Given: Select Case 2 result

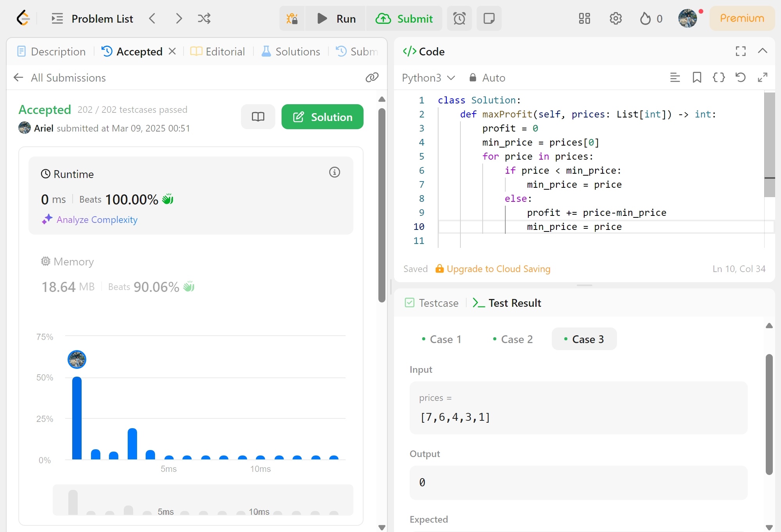Looking at the screenshot, I should click(513, 339).
